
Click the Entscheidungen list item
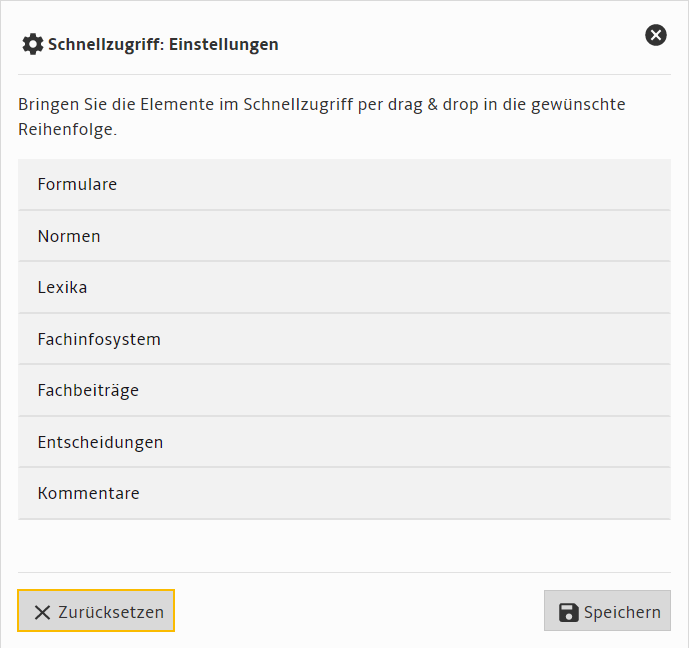pyautogui.click(x=344, y=442)
